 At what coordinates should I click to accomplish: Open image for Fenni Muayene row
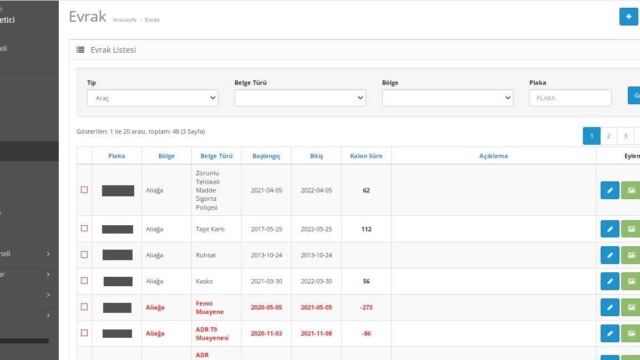(x=631, y=307)
